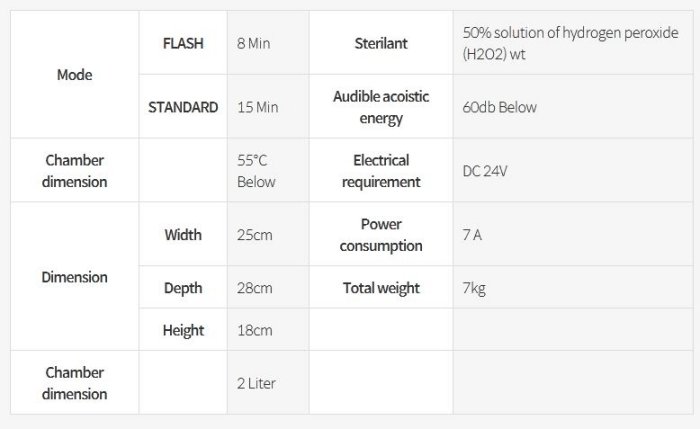Select the Audible acoistic energy label

381,107
